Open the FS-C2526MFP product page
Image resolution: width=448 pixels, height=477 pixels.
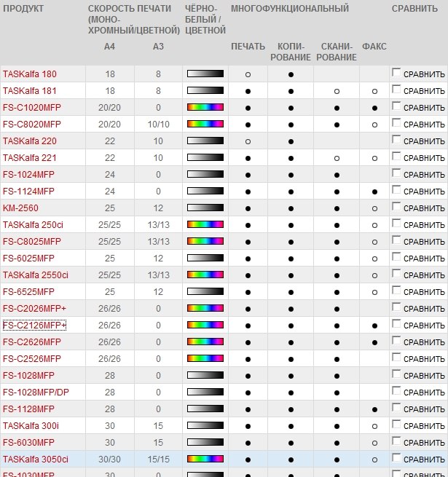pos(32,359)
